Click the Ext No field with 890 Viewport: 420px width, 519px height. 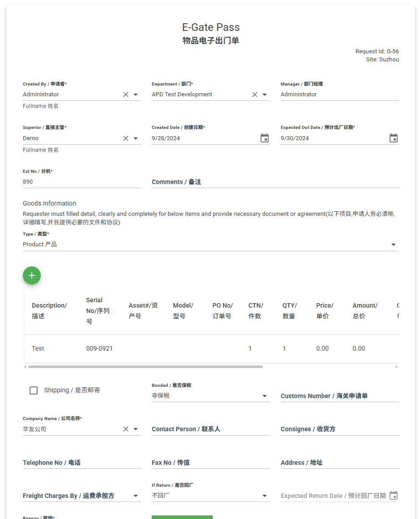click(x=81, y=182)
